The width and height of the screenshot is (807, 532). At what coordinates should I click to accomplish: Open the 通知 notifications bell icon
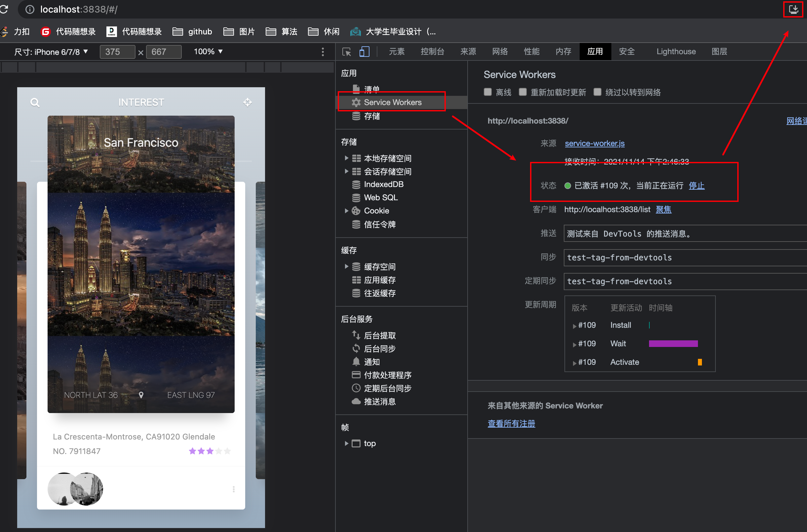point(356,362)
